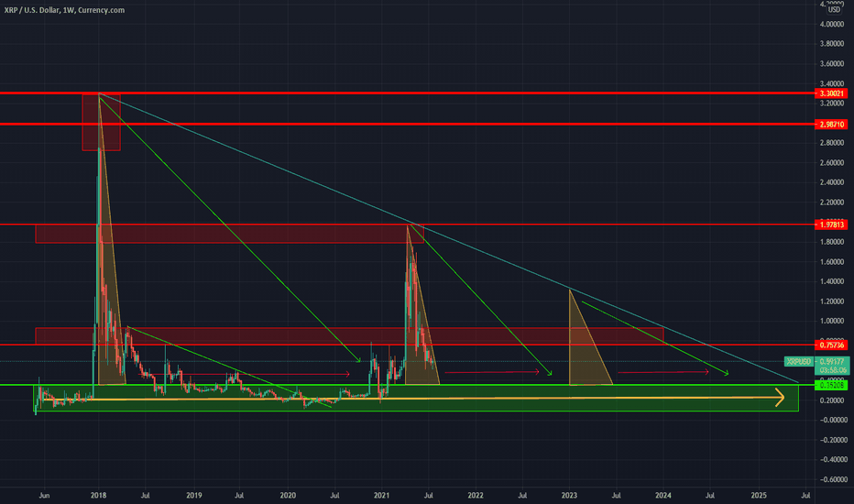Screen dimensions: 854x504
Task: Select the 1.97813 red price label
Action: 832,225
